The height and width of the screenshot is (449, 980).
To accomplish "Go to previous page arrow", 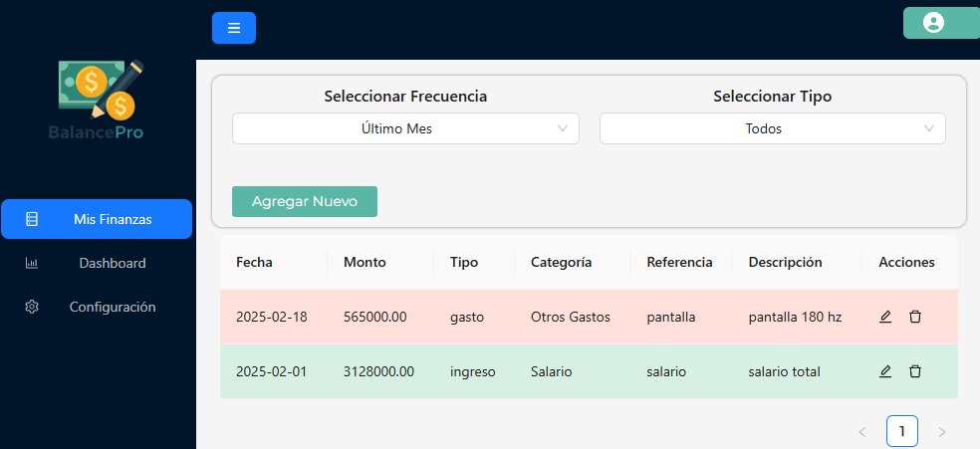I will click(x=862, y=431).
